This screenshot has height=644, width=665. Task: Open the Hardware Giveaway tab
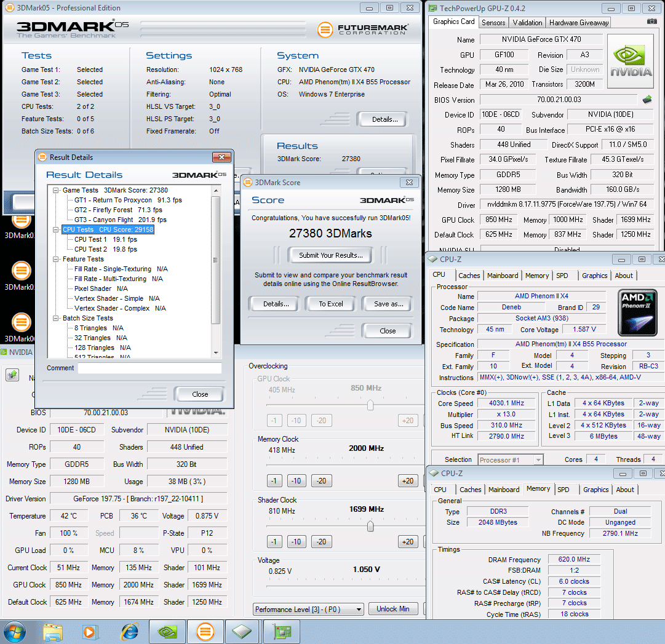click(x=578, y=23)
